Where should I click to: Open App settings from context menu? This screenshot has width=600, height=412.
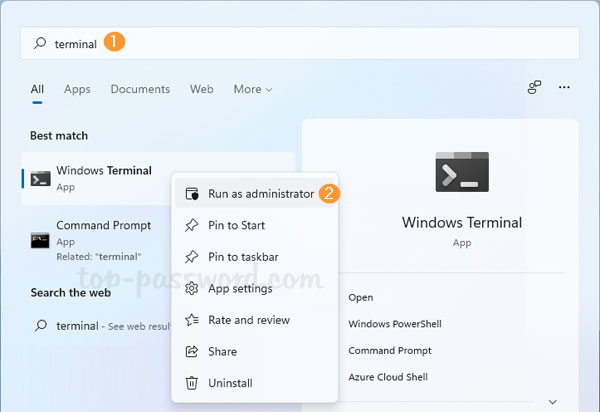point(240,289)
